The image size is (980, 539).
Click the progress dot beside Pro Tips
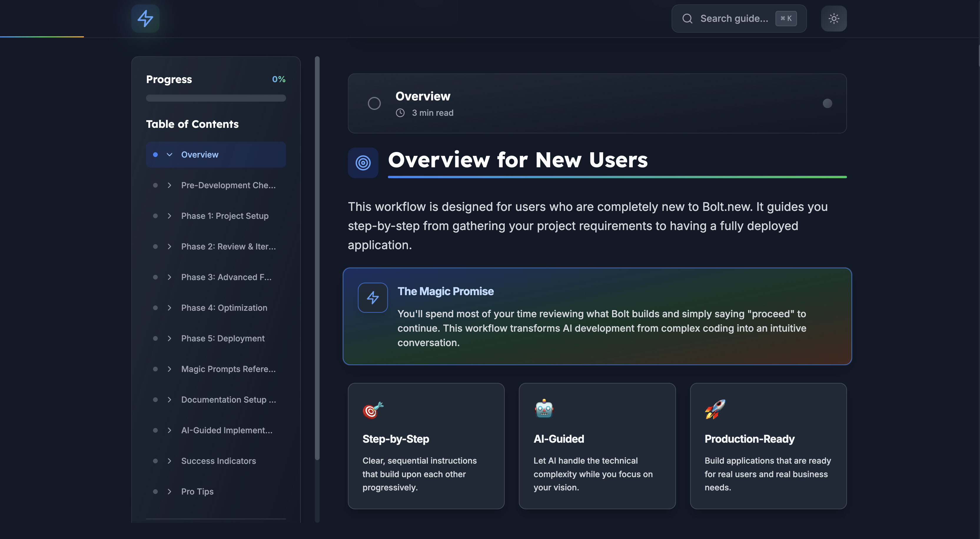(x=155, y=491)
